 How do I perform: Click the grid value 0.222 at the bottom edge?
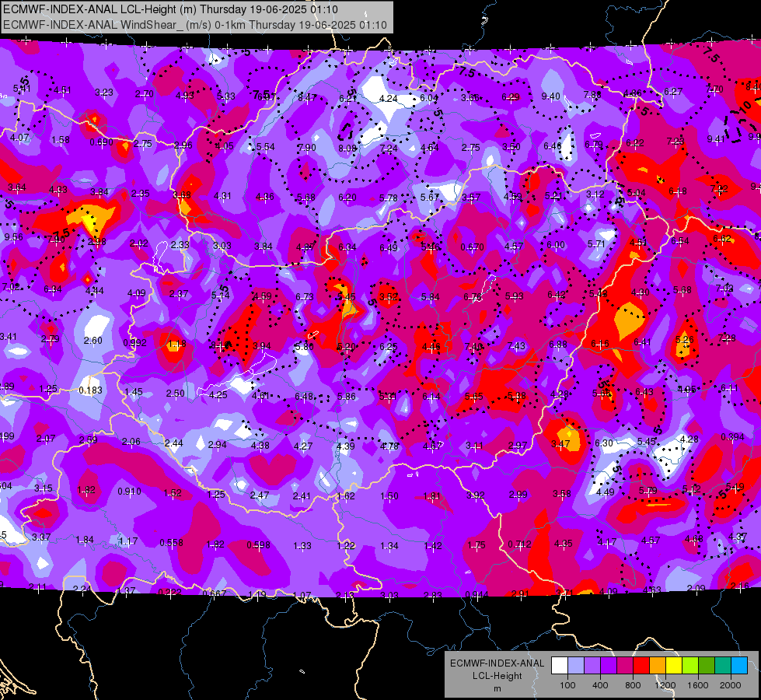[x=170, y=592]
